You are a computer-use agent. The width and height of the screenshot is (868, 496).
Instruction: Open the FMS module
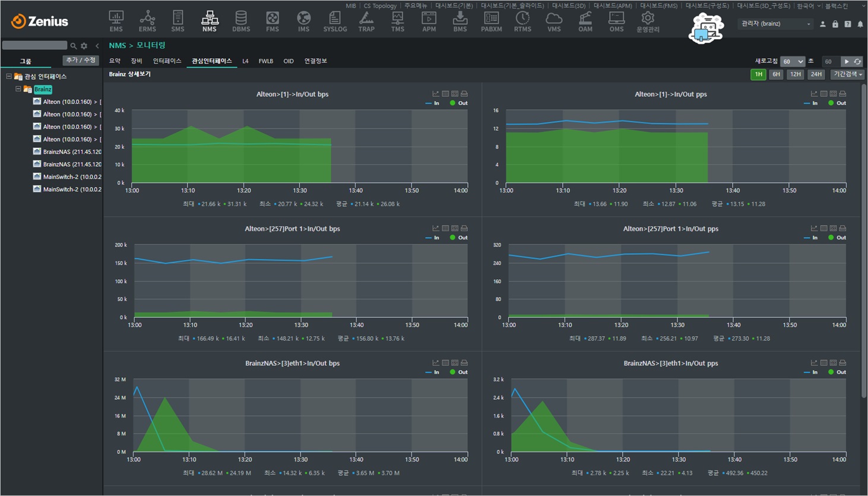pos(273,21)
